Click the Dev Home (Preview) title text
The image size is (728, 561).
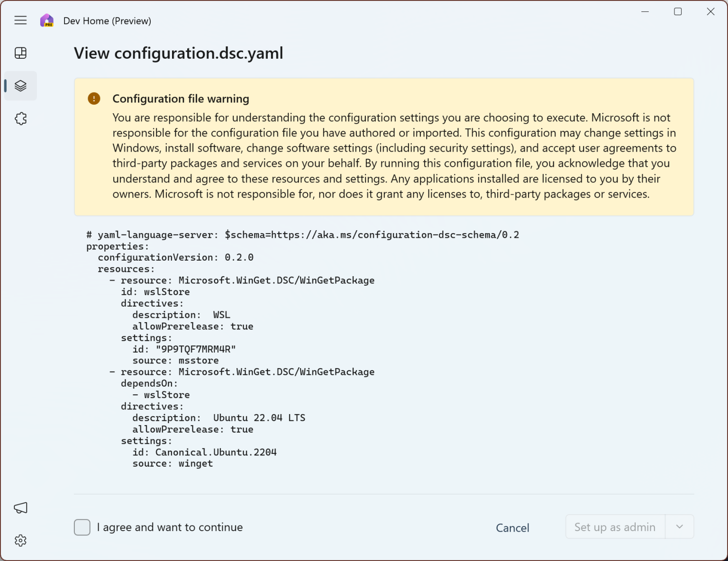(x=107, y=20)
